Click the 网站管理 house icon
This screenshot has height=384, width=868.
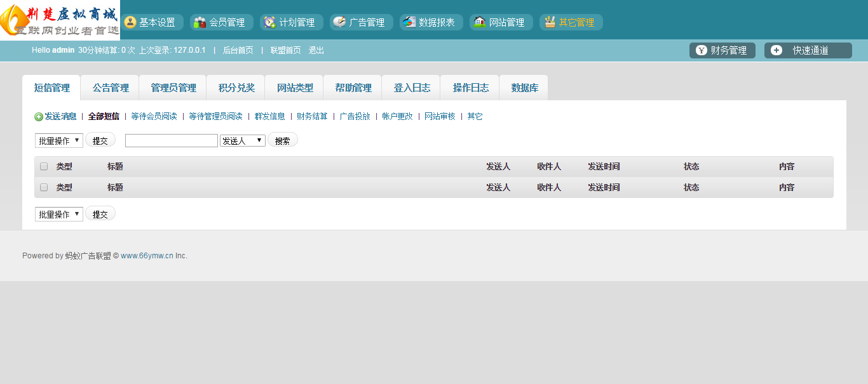pos(480,22)
